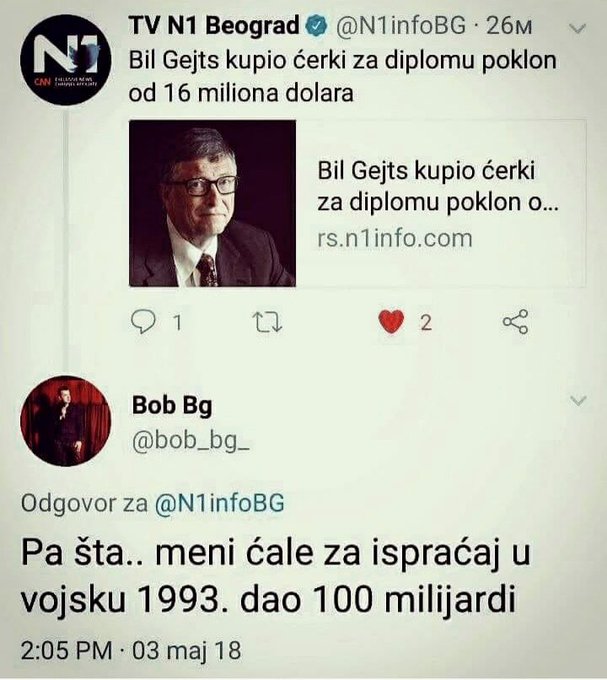607x680 pixels.
Task: Open the rs.n1info.com link
Action: (x=395, y=239)
